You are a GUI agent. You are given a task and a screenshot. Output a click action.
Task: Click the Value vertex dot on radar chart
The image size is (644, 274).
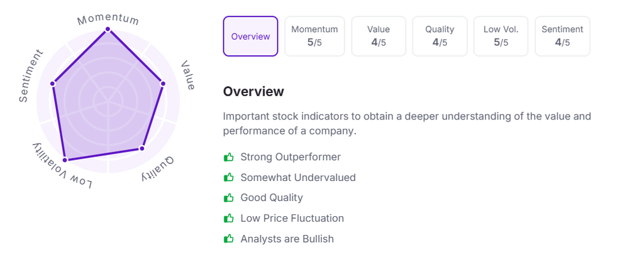pos(163,83)
